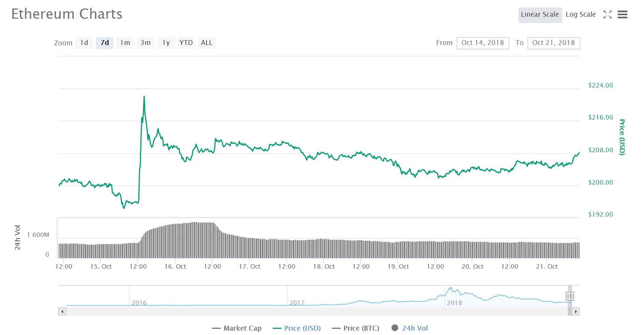Toggle 24h Vol series in legend

click(x=410, y=328)
